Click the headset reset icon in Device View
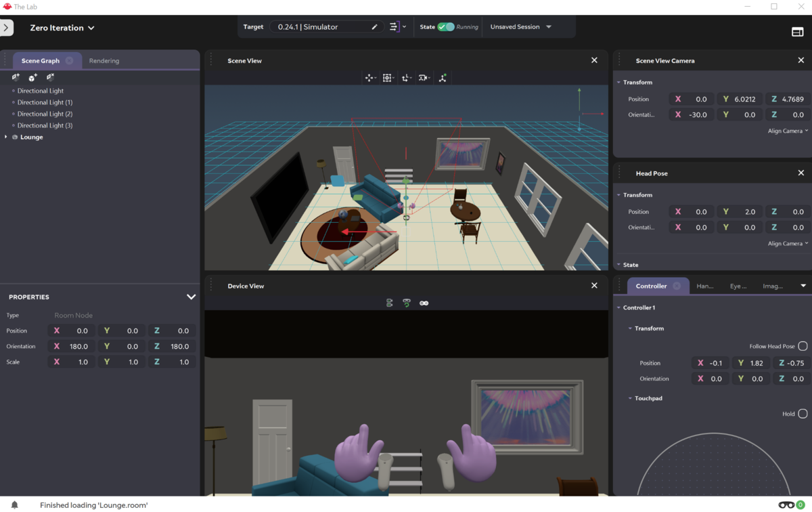Viewport: 812px width, 512px height. tap(407, 303)
